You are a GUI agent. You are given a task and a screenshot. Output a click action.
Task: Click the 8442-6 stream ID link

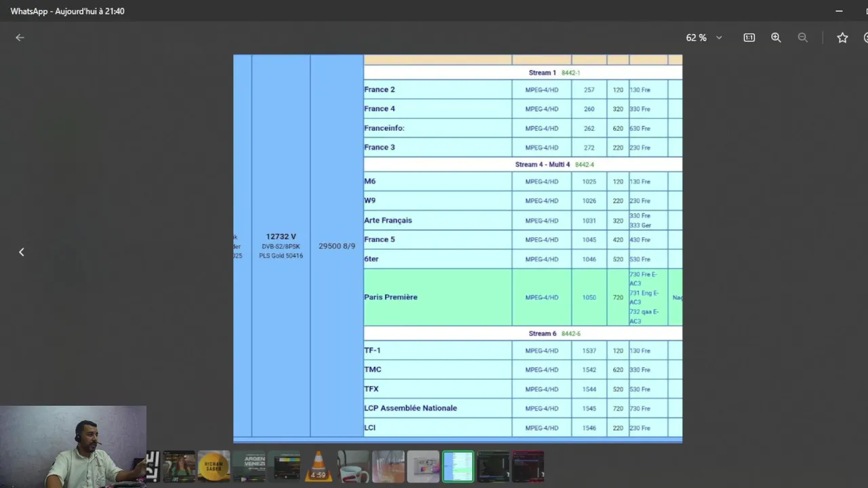(x=570, y=333)
